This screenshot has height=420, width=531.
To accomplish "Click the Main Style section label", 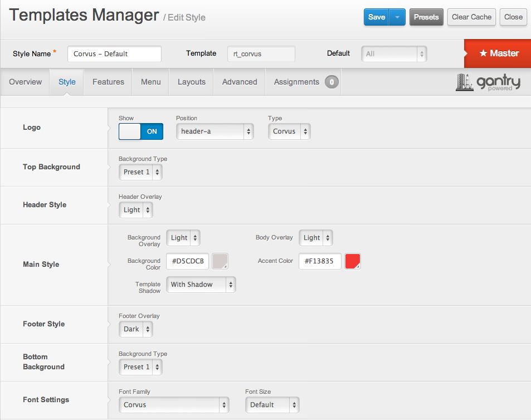I will tap(41, 265).
